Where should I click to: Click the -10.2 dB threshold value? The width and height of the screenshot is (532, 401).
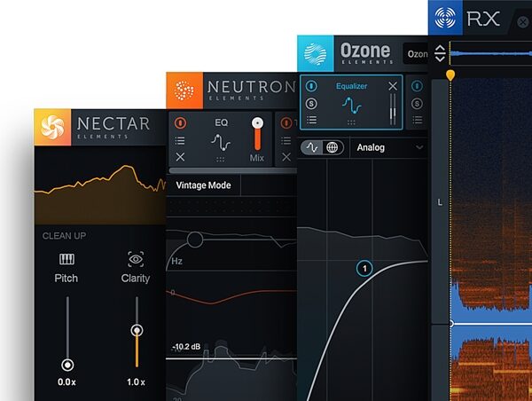pos(186,347)
